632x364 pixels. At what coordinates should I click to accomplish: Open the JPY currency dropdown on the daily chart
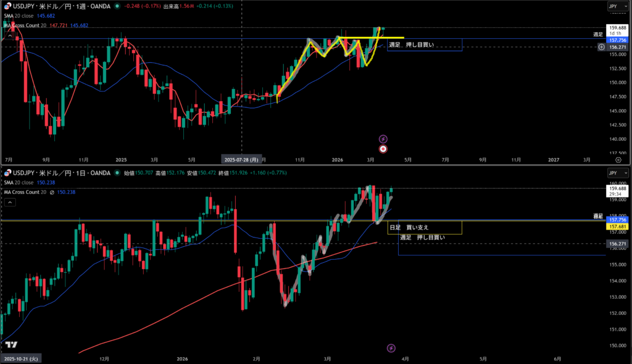(617, 173)
